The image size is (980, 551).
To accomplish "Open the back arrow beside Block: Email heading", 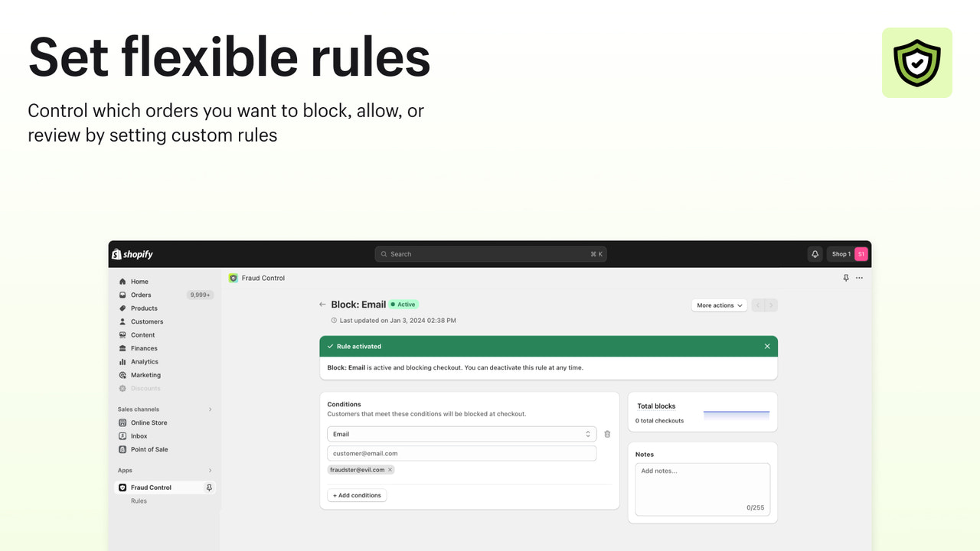I will pyautogui.click(x=322, y=304).
